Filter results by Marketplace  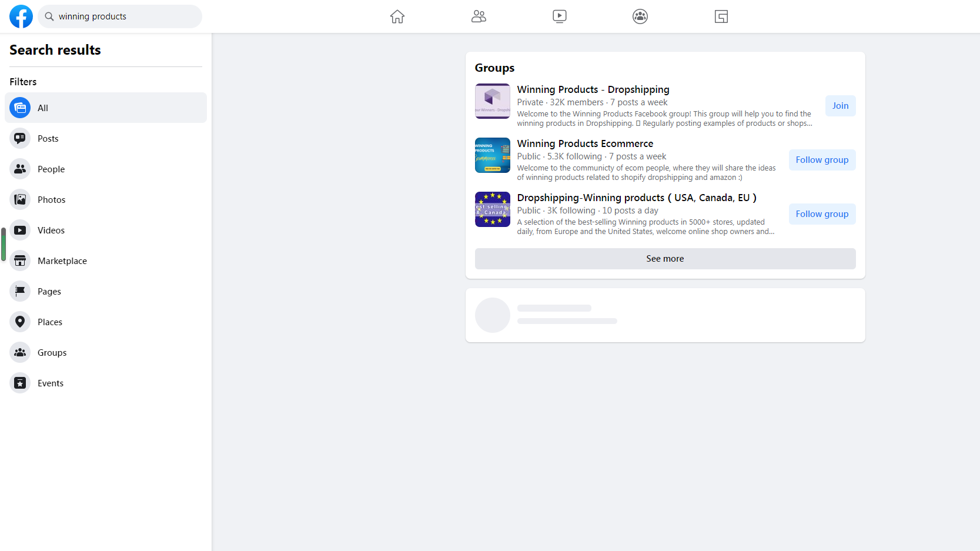tap(62, 261)
